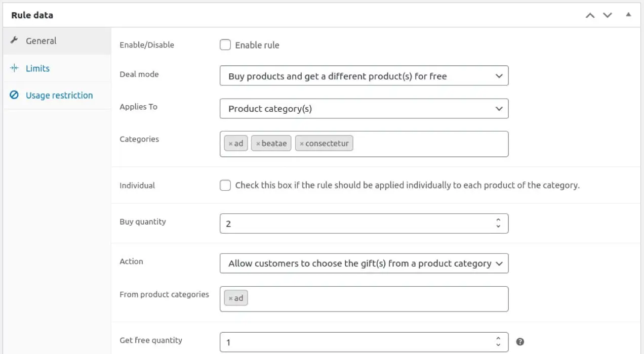The image size is (644, 354).
Task: Remove the consectetur category tag
Action: point(302,144)
